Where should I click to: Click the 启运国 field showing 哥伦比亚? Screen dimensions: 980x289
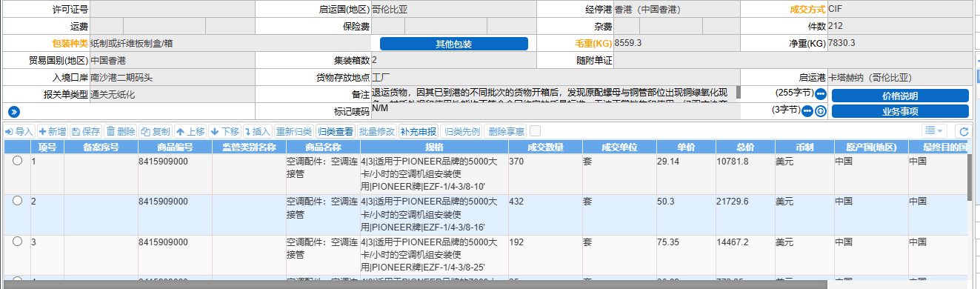pyautogui.click(x=453, y=10)
